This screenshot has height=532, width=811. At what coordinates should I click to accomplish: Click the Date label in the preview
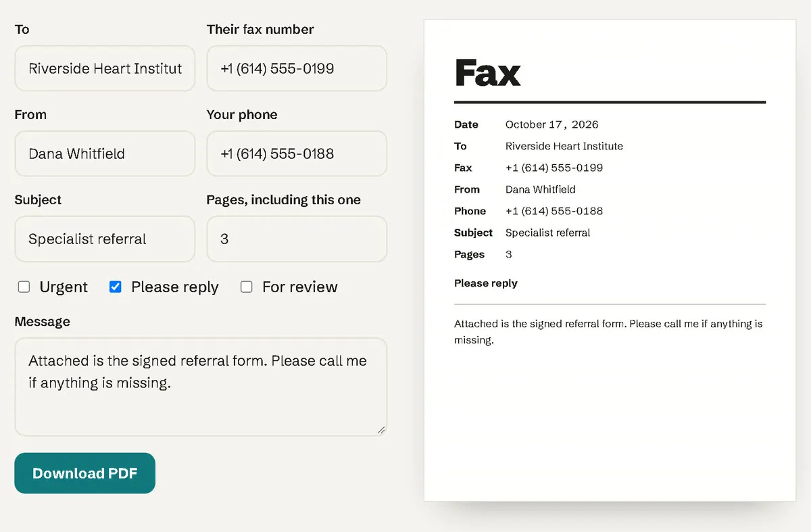click(466, 124)
